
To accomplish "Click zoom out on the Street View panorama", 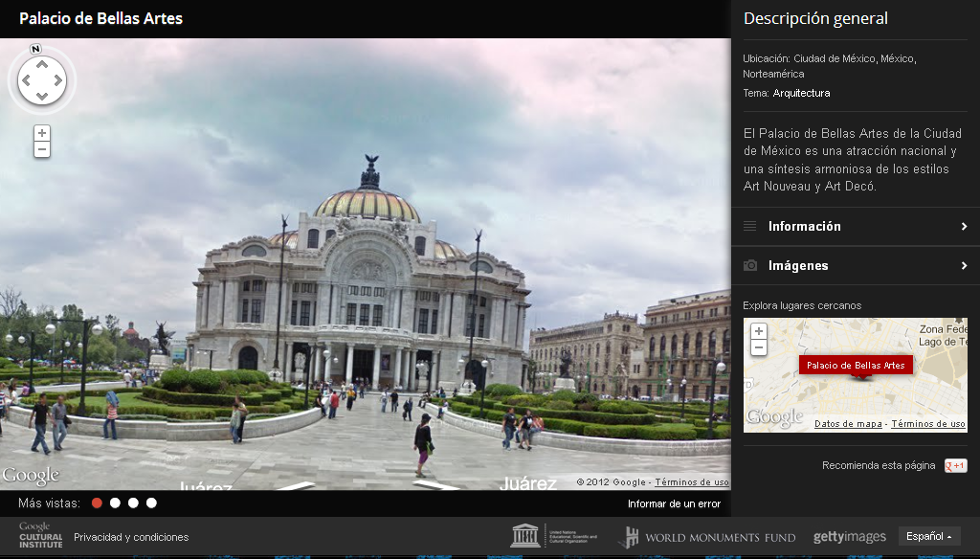I will 40,150.
